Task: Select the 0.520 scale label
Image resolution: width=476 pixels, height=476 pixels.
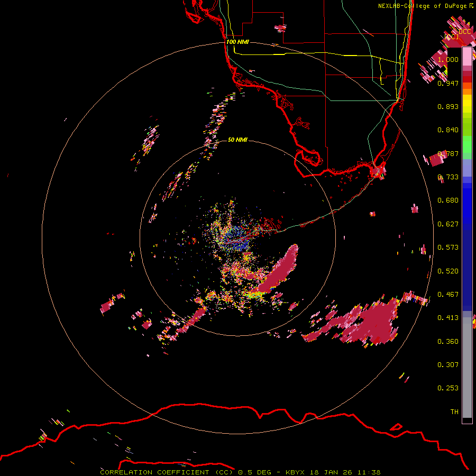Action: click(448, 271)
